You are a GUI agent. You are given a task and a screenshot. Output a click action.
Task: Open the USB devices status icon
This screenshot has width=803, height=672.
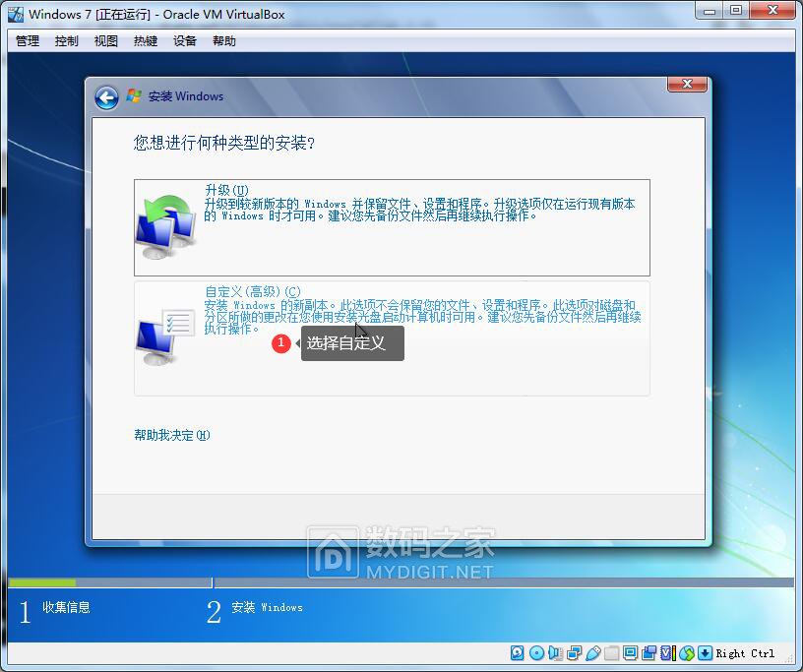tap(593, 653)
